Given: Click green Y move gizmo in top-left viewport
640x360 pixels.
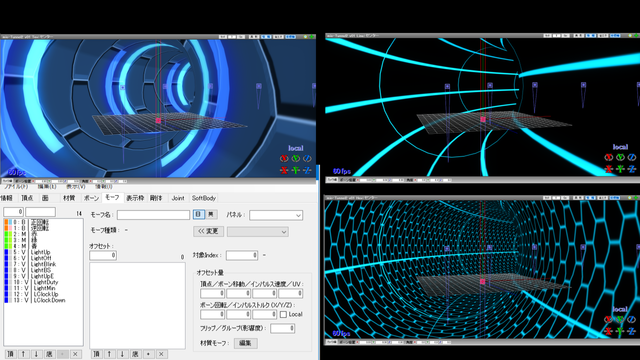Looking at the screenshot, I should click(x=295, y=170).
